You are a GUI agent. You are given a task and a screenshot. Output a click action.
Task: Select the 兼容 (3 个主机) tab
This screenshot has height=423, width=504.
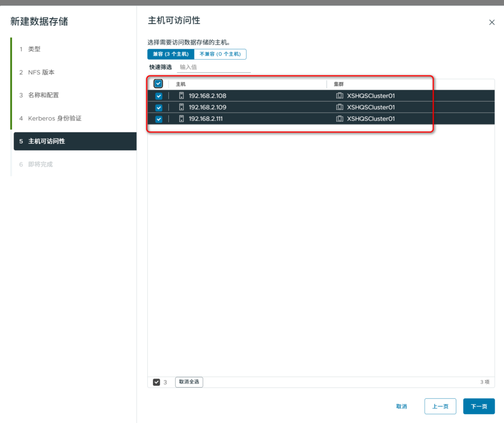170,54
